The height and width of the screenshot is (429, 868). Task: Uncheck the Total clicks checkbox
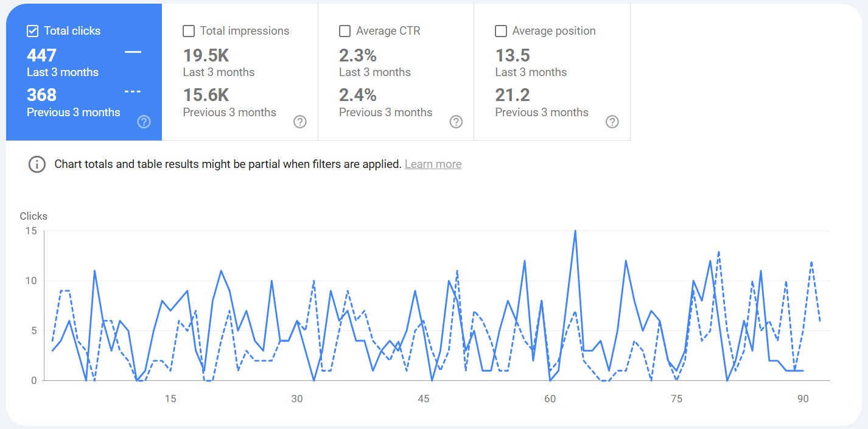point(33,31)
